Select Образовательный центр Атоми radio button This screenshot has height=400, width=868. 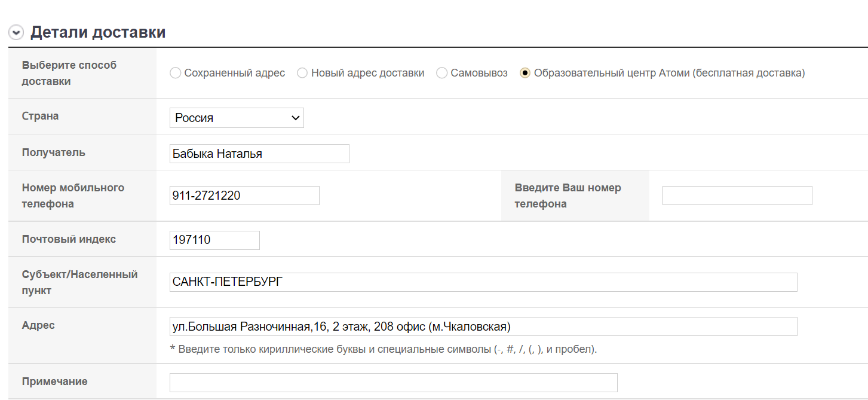(x=525, y=73)
